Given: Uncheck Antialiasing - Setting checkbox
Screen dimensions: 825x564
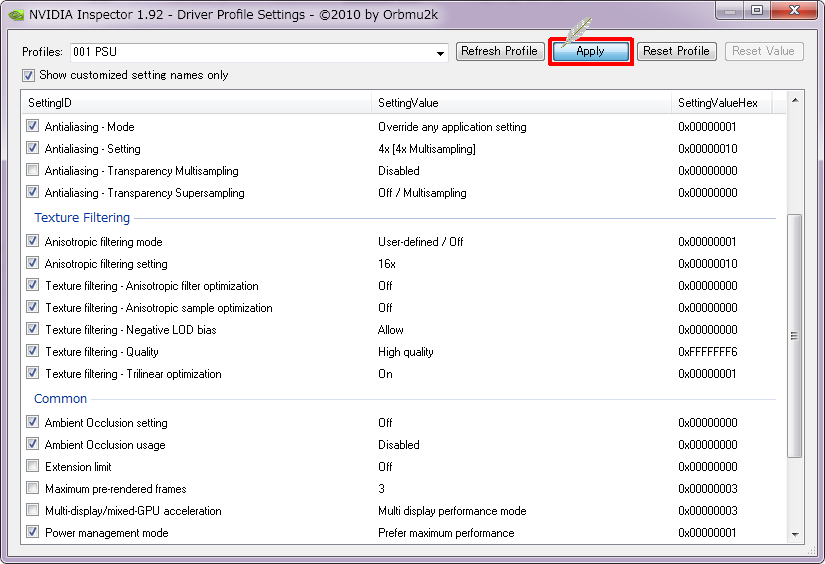Looking at the screenshot, I should coord(33,148).
